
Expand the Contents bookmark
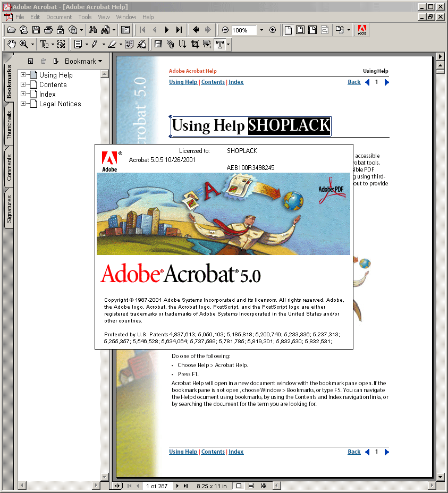pos(23,84)
